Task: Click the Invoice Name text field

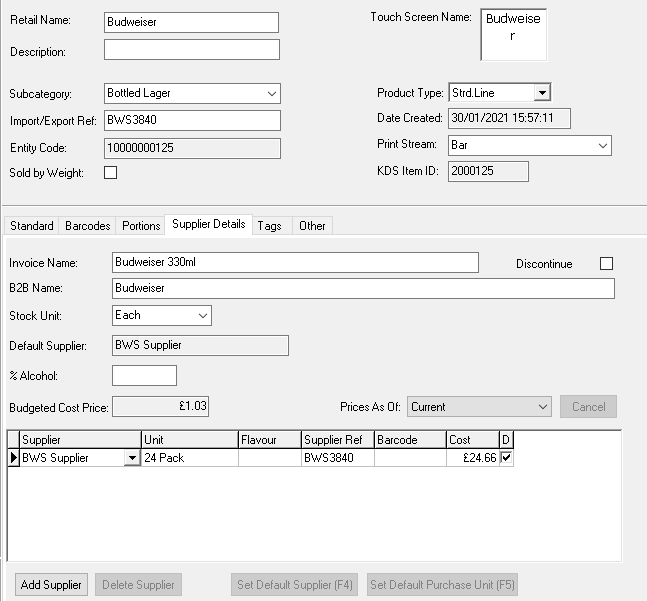Action: 295,262
